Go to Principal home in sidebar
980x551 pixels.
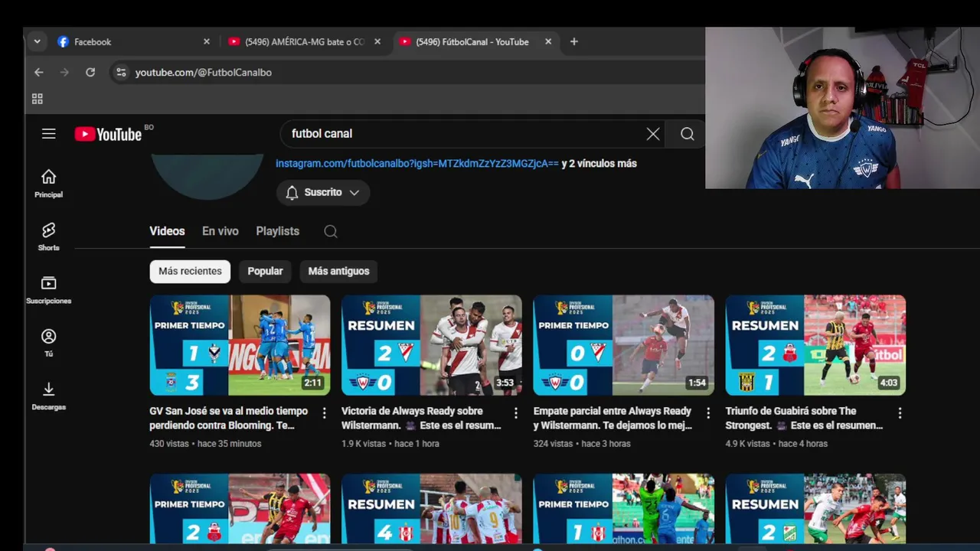click(x=48, y=184)
